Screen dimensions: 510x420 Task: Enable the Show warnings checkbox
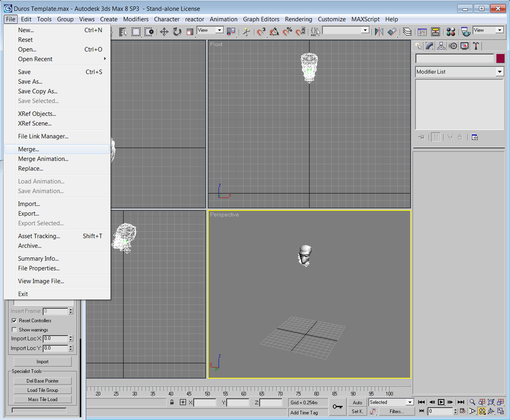14,329
